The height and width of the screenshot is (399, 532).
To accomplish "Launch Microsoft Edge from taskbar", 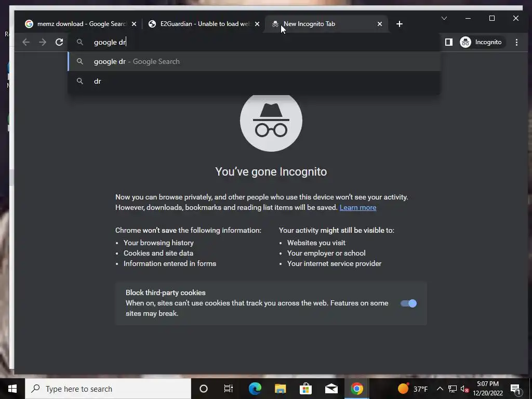I will click(255, 389).
